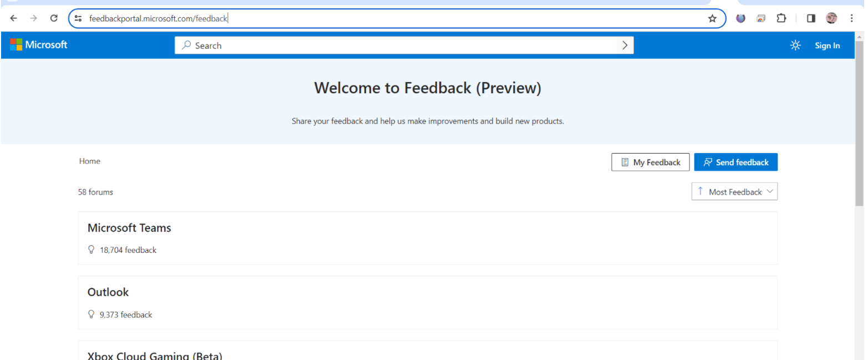Open the Most Feedback sort dropdown

(734, 191)
